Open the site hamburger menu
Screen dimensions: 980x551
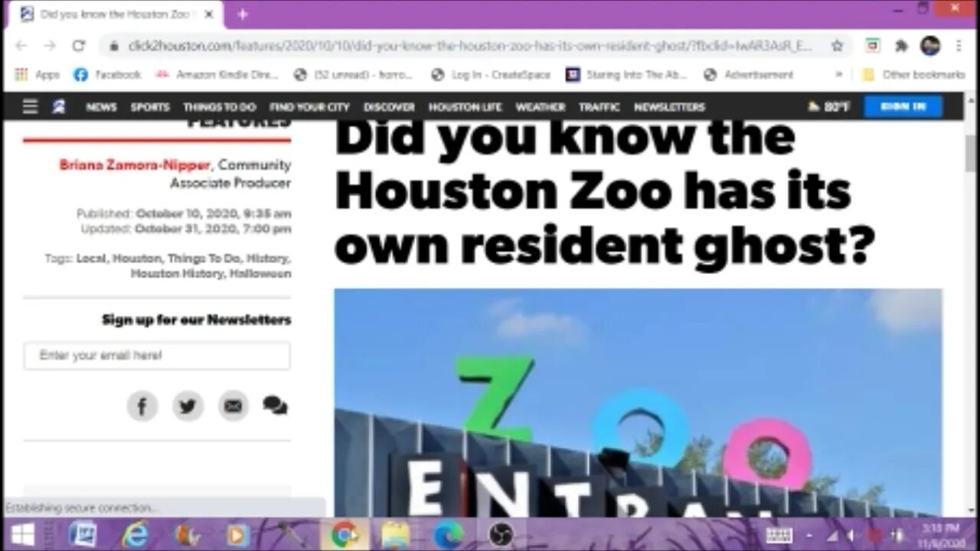(30, 106)
